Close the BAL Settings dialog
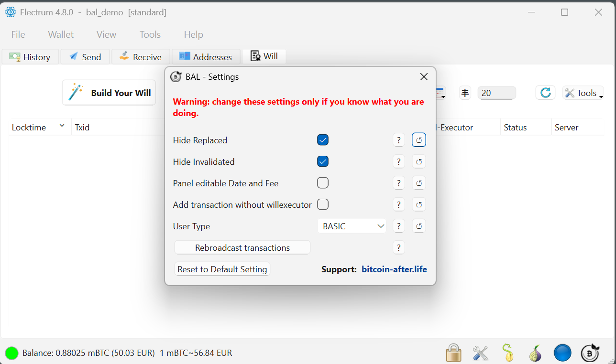The height and width of the screenshot is (364, 616). (x=424, y=77)
